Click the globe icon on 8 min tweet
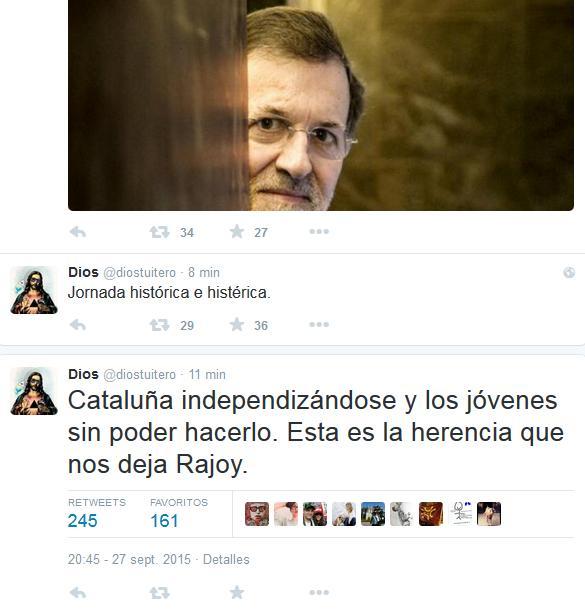This screenshot has width=585, height=610. (569, 272)
